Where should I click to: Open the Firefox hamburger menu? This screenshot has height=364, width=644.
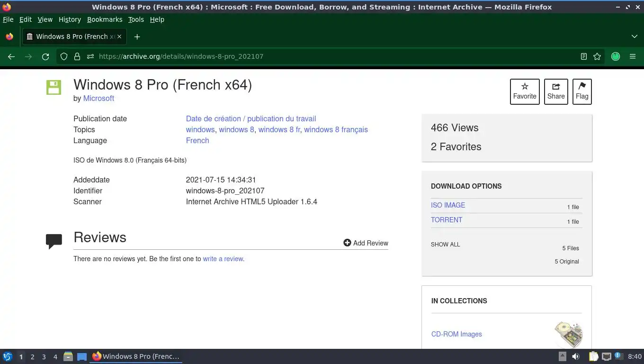[633, 56]
